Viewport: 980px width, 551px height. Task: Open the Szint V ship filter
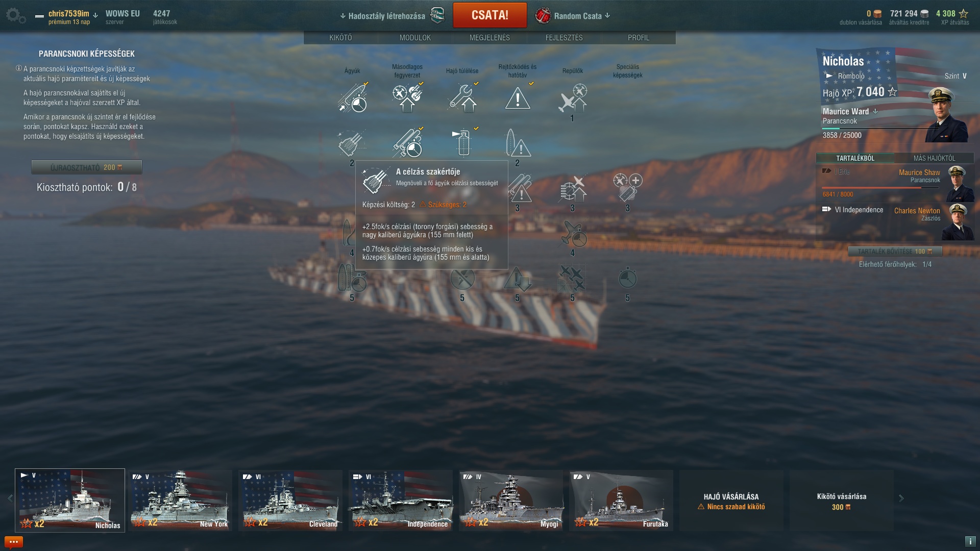tap(955, 76)
